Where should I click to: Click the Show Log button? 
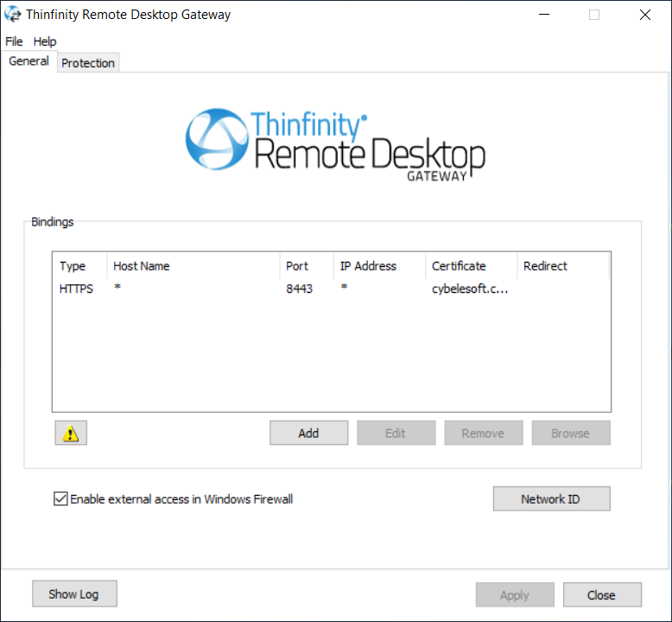[74, 594]
